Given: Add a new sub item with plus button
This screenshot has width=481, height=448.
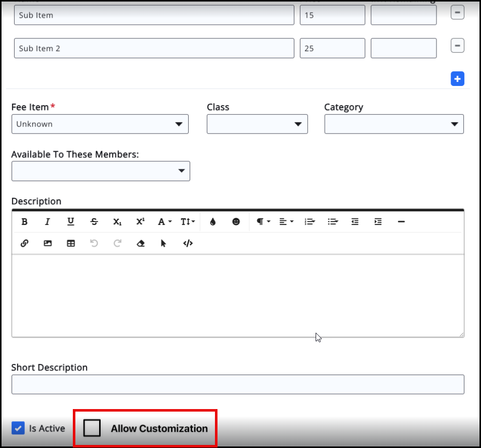Looking at the screenshot, I should (457, 79).
